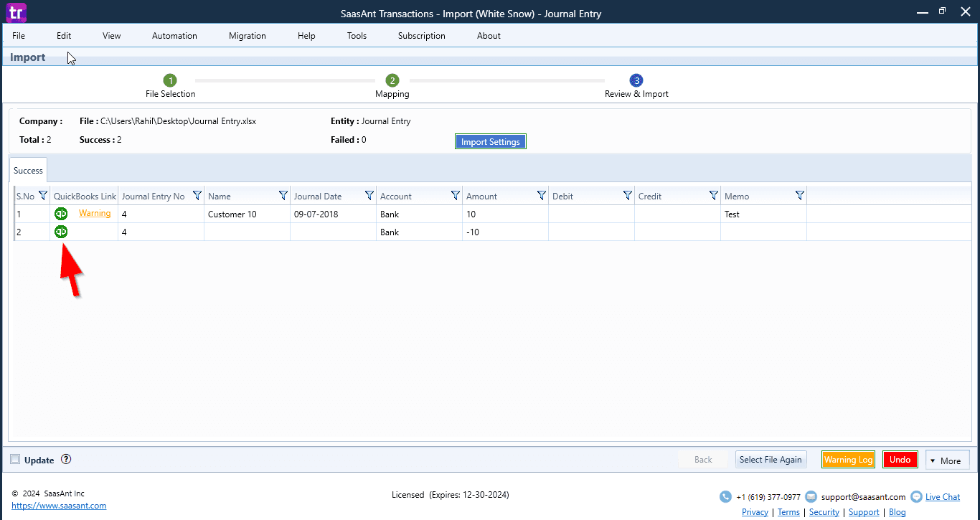Open the View menu
Screen dimensions: 980x520
click(112, 36)
